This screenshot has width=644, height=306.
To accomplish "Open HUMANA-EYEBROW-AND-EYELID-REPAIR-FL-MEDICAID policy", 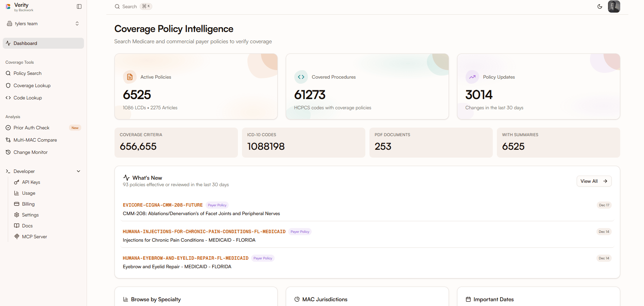I will (186, 258).
